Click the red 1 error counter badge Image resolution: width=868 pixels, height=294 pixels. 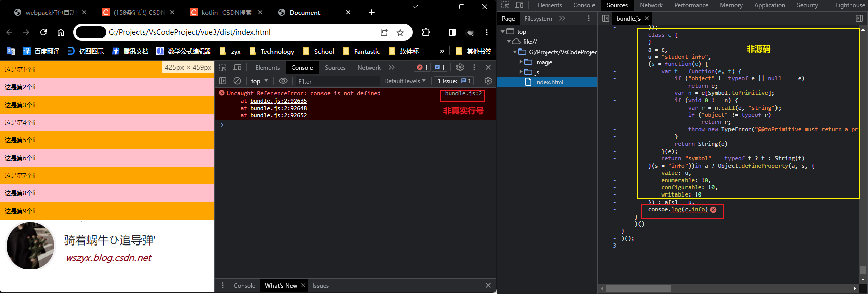[x=422, y=67]
